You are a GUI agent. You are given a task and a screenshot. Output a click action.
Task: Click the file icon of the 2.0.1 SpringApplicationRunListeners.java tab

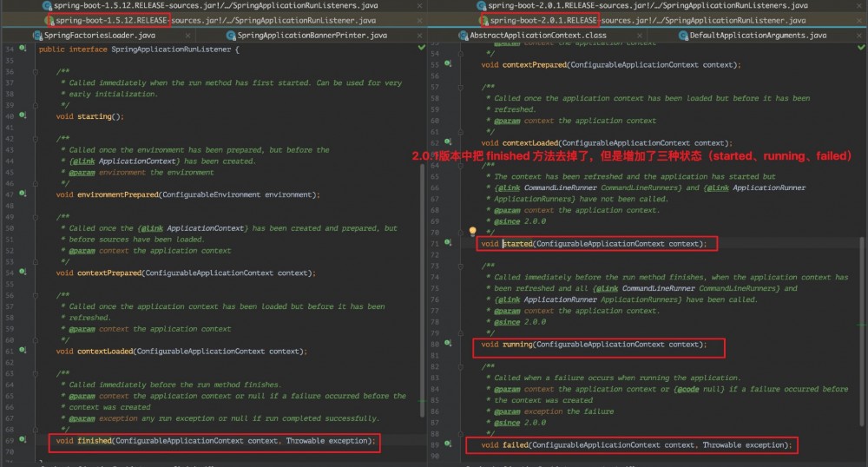pos(482,5)
